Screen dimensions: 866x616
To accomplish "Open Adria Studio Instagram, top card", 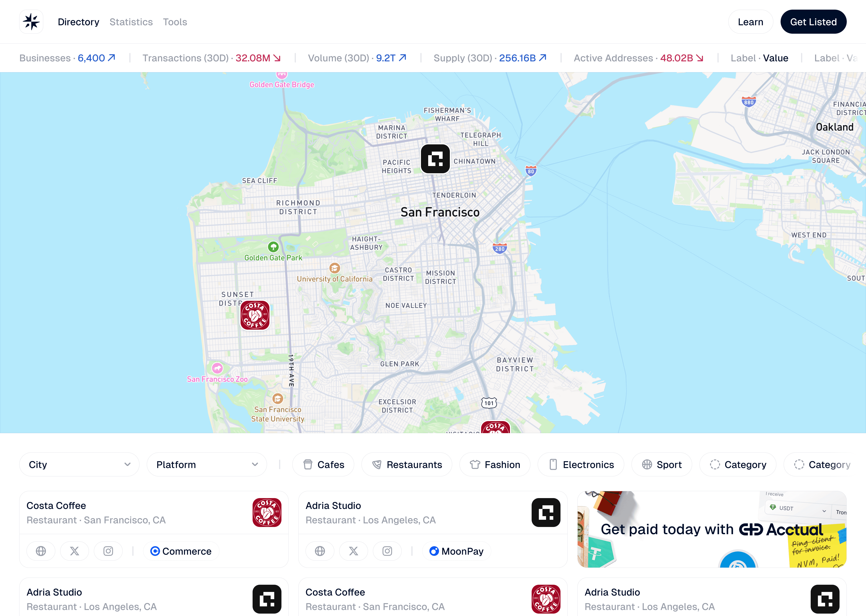I will tap(387, 551).
